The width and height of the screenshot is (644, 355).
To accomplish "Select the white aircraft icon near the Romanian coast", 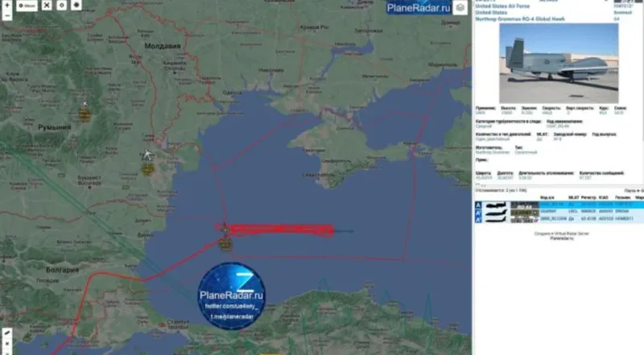I will [147, 155].
